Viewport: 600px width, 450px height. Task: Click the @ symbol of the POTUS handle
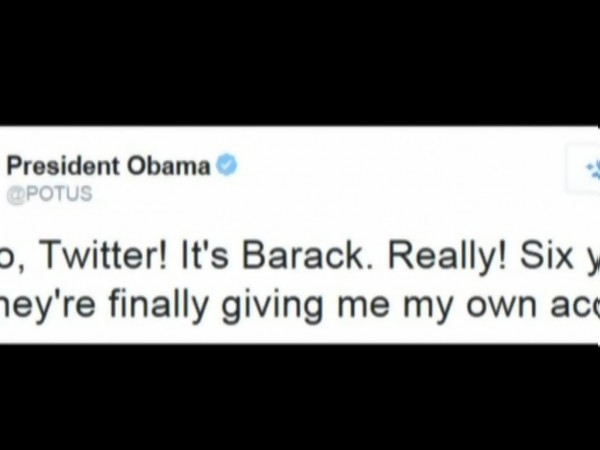pos(16,194)
